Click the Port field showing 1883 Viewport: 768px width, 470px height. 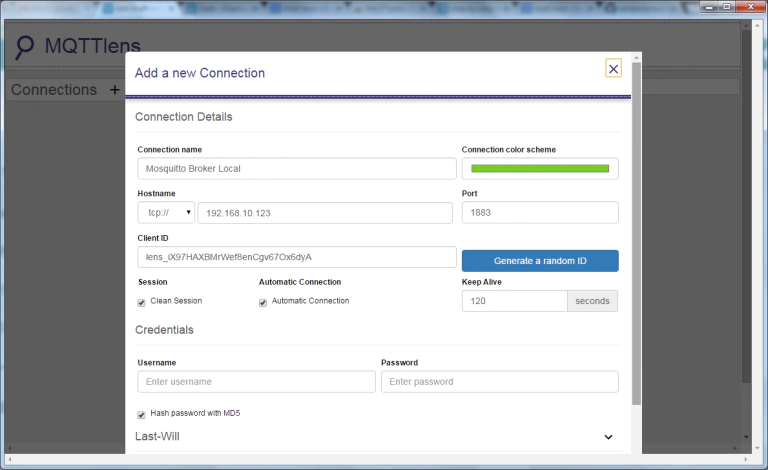(540, 212)
